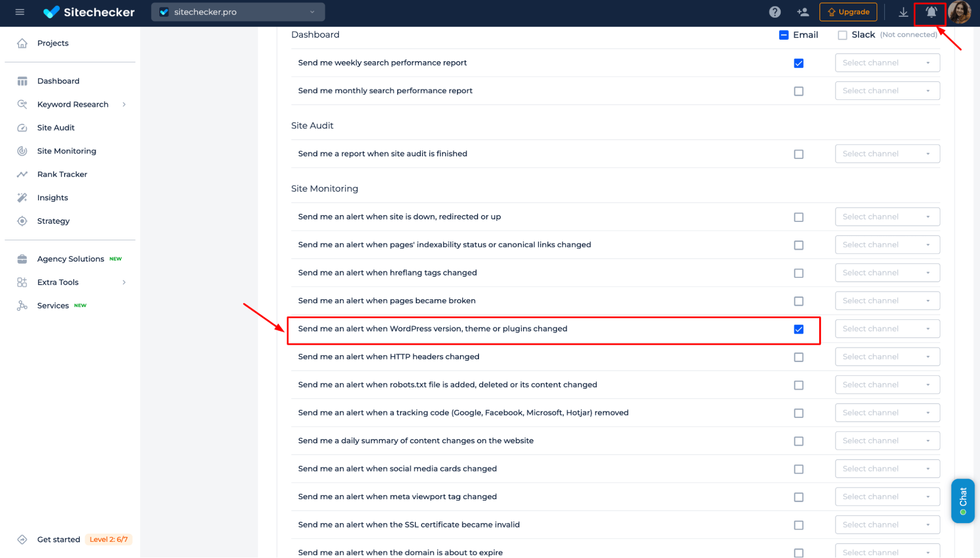The width and height of the screenshot is (980, 558).
Task: Enable WordPress version theme plugins alert
Action: (799, 329)
